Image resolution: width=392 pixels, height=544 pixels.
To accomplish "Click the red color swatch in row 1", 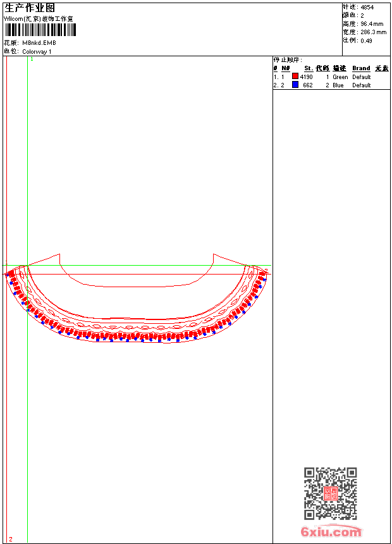I will click(x=295, y=77).
